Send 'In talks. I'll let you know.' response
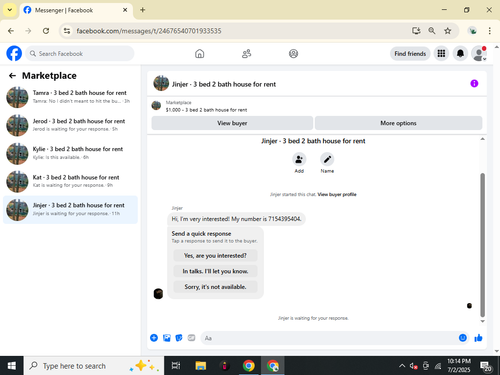 [x=215, y=271]
